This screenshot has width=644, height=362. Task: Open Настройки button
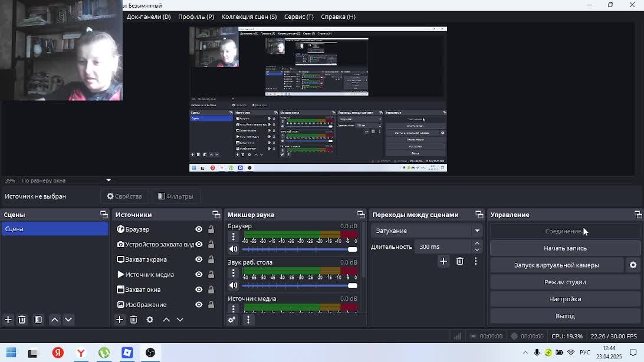[565, 299]
